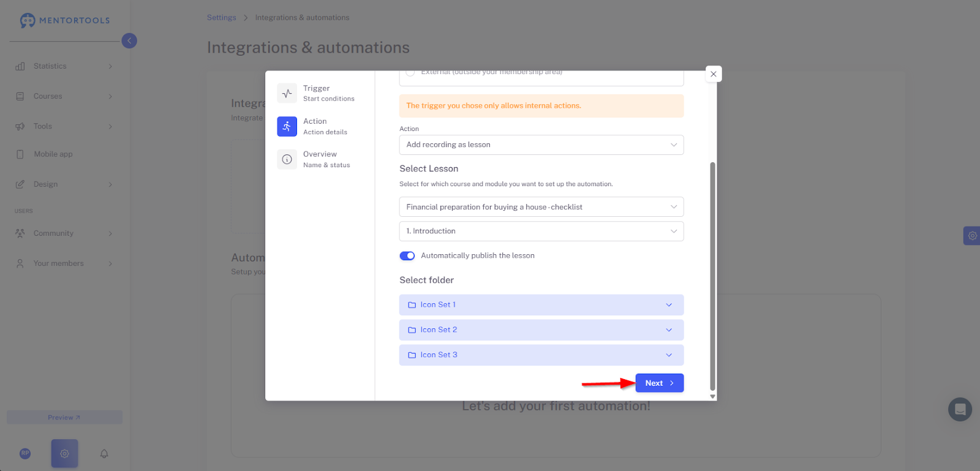Click the Preview button
980x471 pixels.
pyautogui.click(x=64, y=418)
